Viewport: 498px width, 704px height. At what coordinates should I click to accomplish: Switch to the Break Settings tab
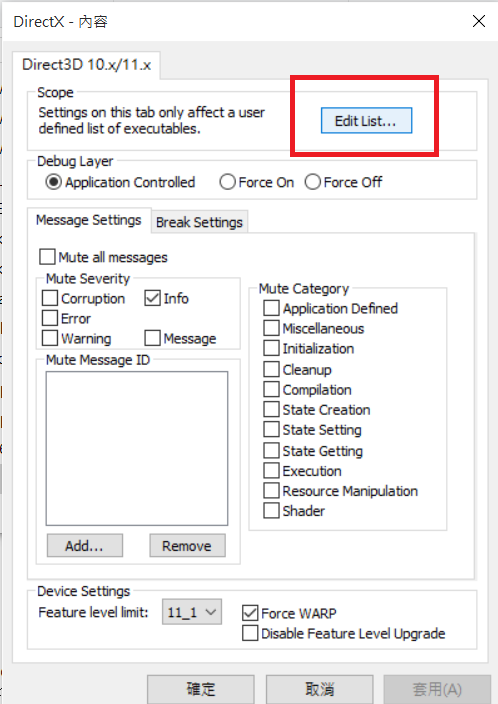199,222
